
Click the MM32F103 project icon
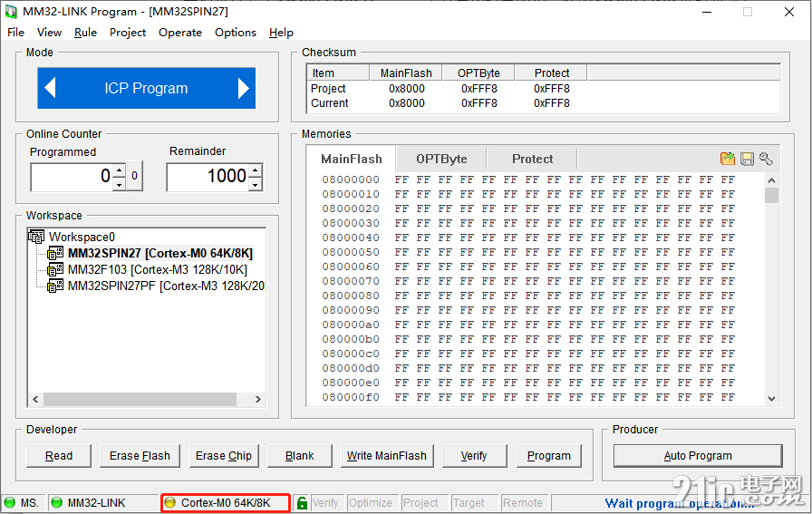click(x=55, y=269)
